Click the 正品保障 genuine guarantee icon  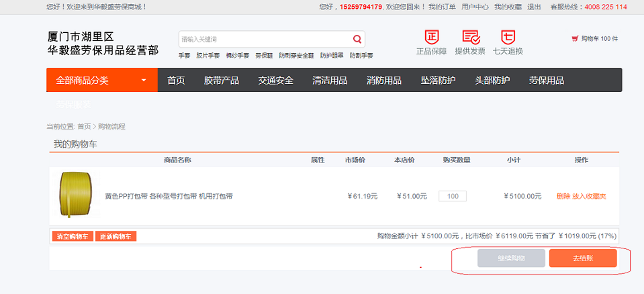[x=431, y=37]
